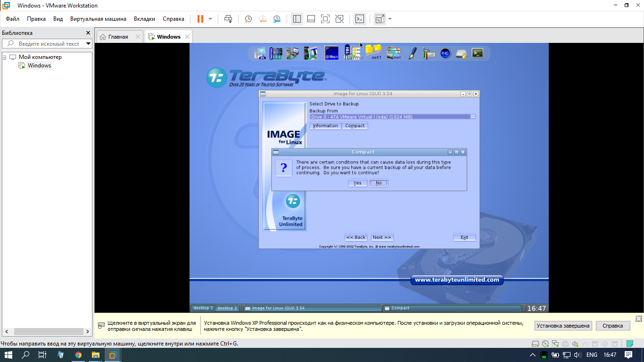
Task: Click the Установка завершена button
Action: coord(563,326)
